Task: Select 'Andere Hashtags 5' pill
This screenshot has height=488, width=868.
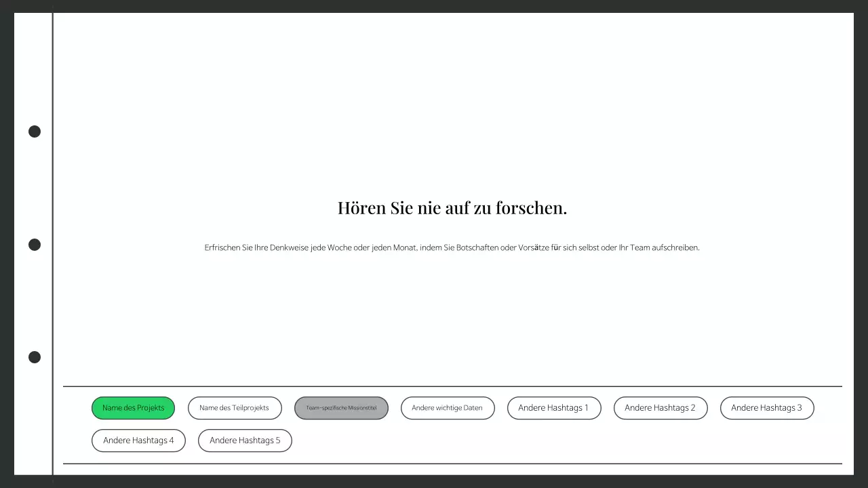Action: (245, 440)
